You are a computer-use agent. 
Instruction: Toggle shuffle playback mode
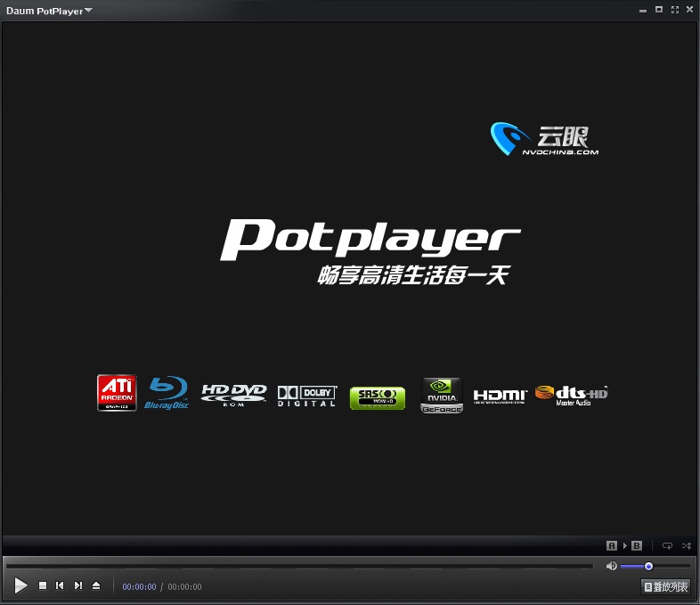(x=687, y=545)
